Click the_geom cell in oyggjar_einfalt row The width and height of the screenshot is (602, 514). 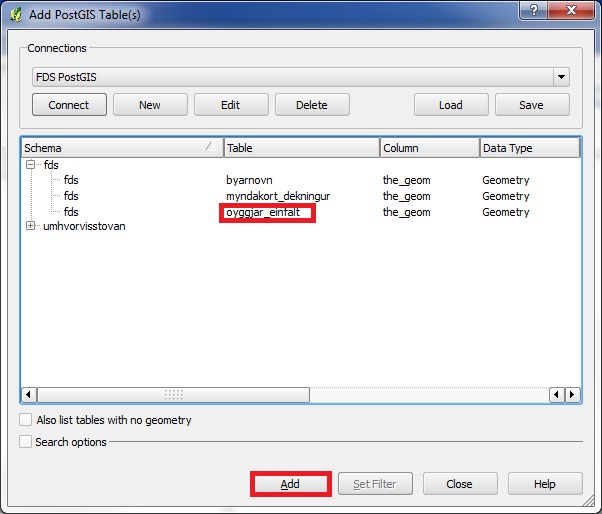click(x=407, y=212)
